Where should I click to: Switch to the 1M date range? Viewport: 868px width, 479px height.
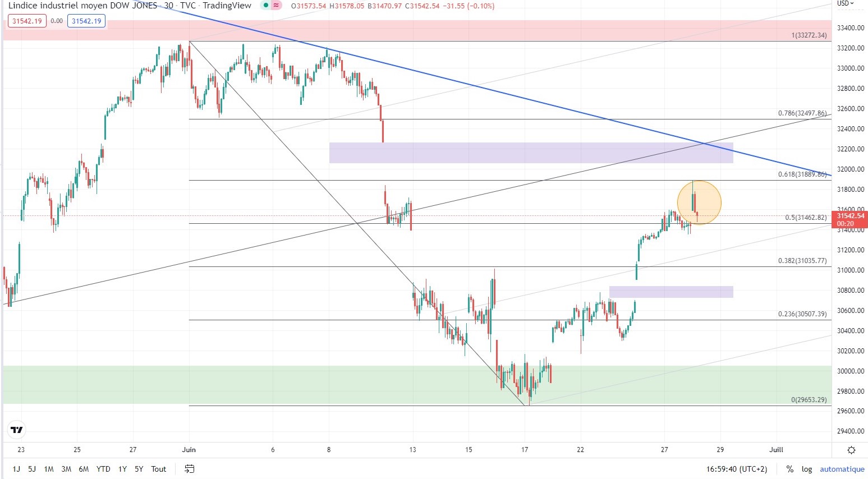pyautogui.click(x=49, y=469)
